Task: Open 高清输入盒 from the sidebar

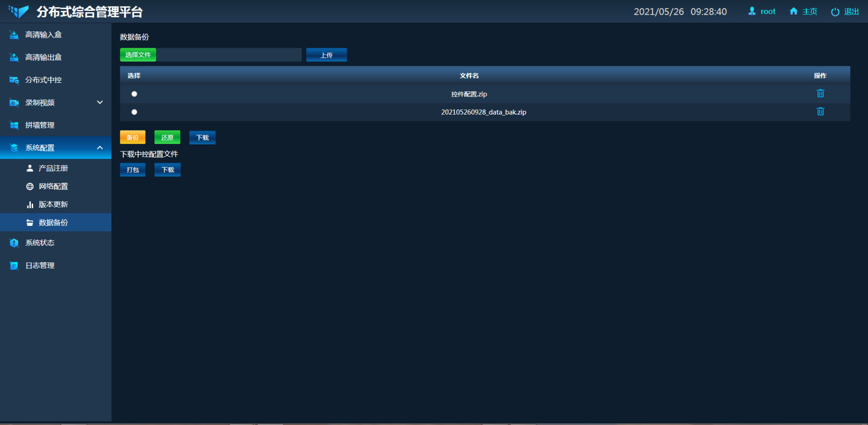Action: coord(43,35)
